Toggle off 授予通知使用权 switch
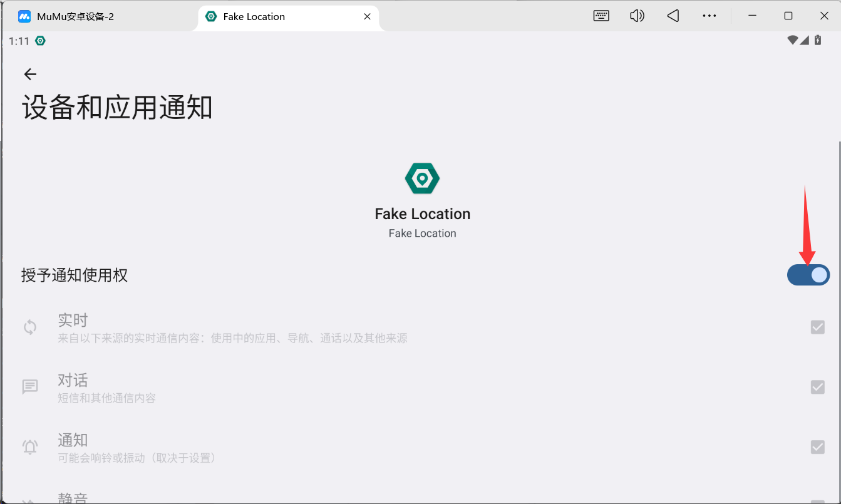 (808, 275)
